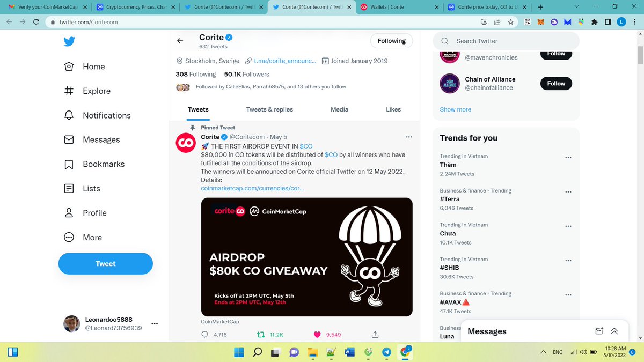
Task: Open the 50.1K Followers list
Action: point(247,74)
